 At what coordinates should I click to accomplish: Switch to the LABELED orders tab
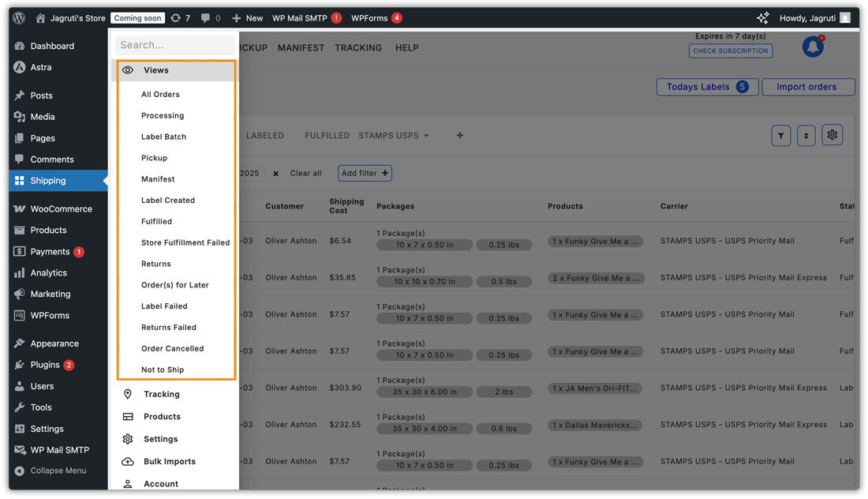point(265,136)
